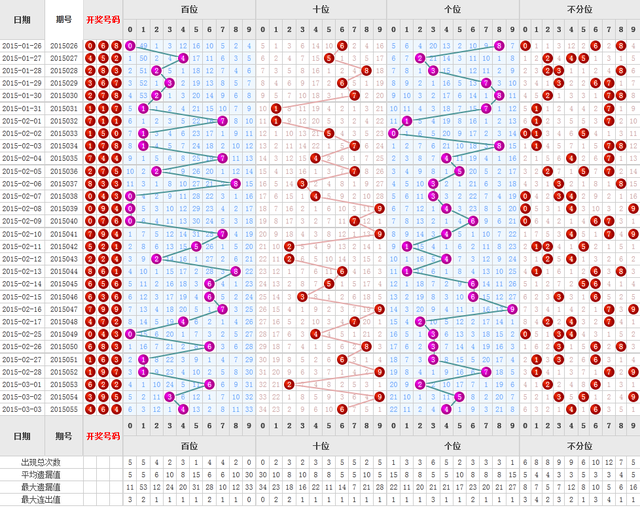Select the date 2015-02-05
Viewport: 640px width, 508px height.
(x=22, y=171)
